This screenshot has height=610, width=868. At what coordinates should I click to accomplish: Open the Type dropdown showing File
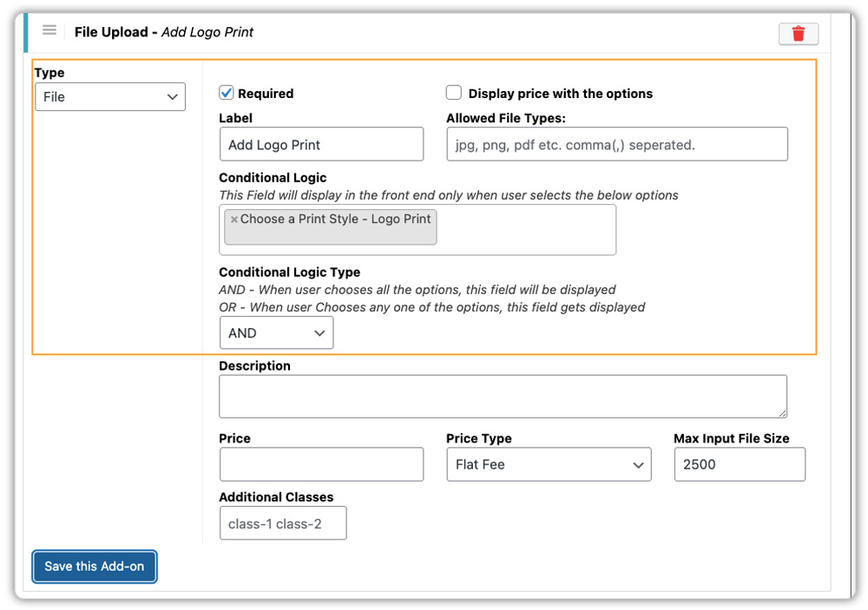tap(110, 97)
